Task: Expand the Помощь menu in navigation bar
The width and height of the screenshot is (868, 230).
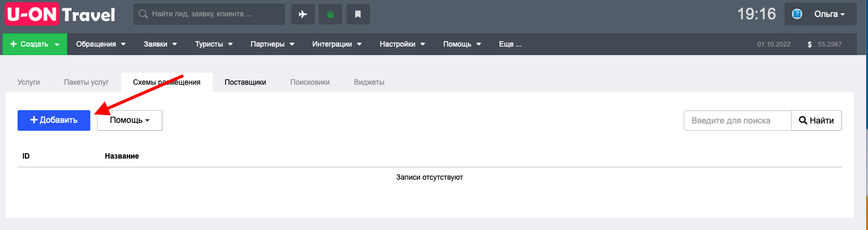Action: tap(462, 44)
